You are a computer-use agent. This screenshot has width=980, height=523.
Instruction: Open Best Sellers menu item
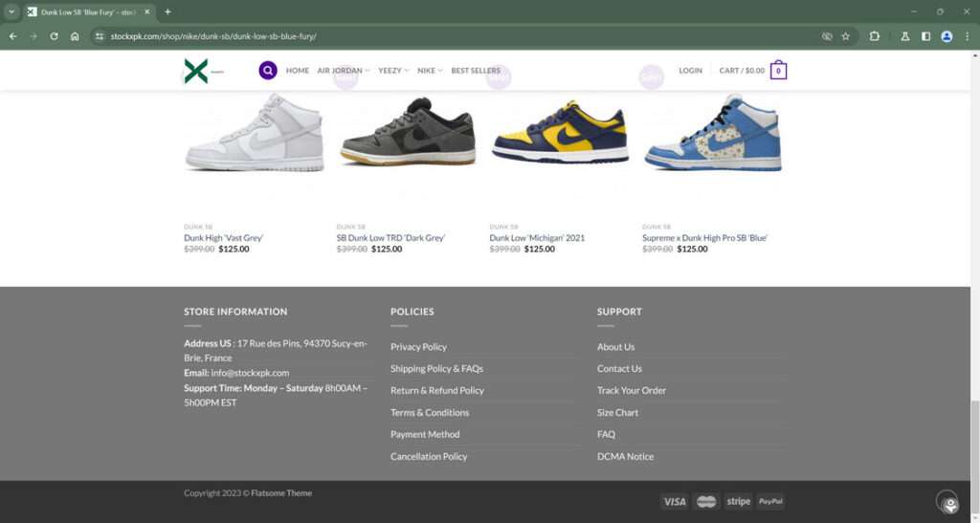click(476, 71)
